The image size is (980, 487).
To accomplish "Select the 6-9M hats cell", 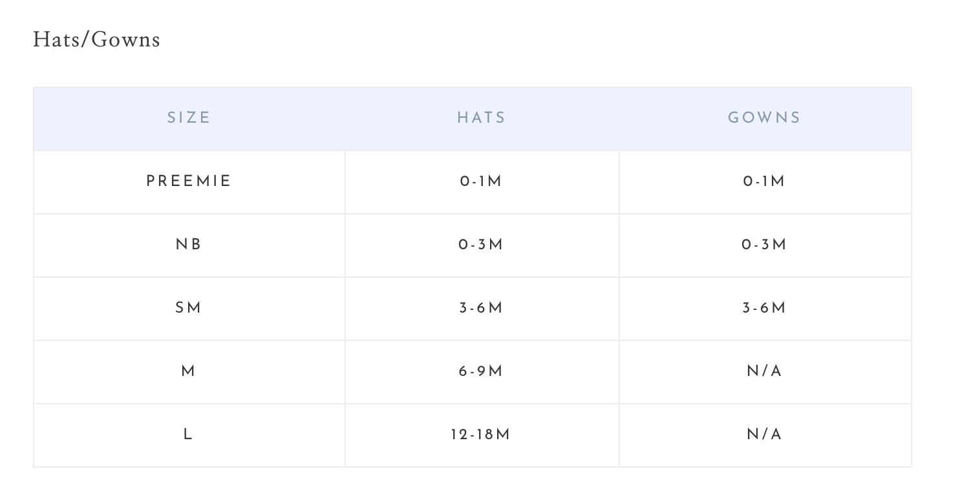I will (482, 371).
